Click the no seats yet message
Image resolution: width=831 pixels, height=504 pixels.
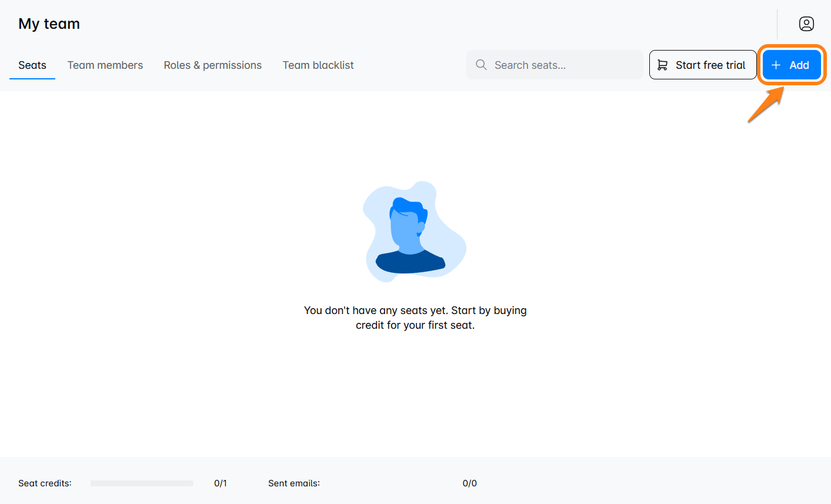415,318
